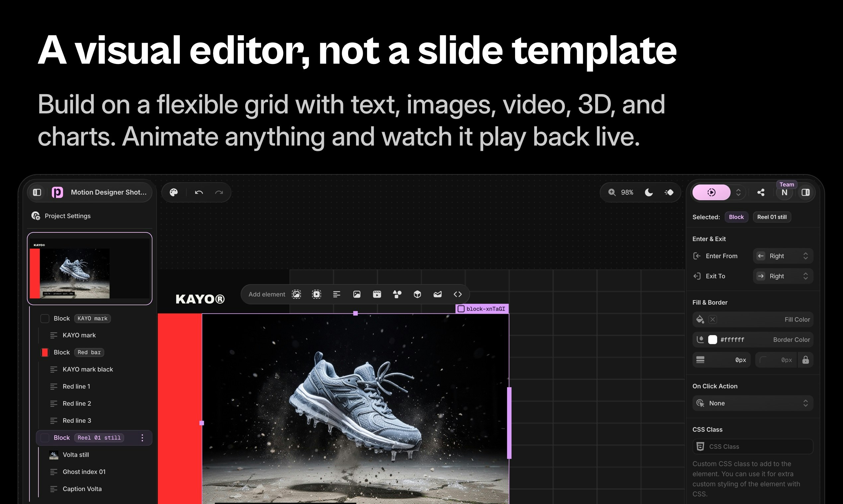Edit the #ffffff border color value
The image size is (843, 504).
[x=732, y=340]
